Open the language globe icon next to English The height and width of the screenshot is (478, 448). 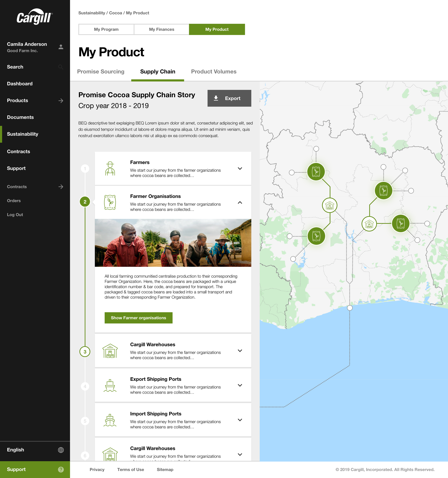click(x=61, y=450)
